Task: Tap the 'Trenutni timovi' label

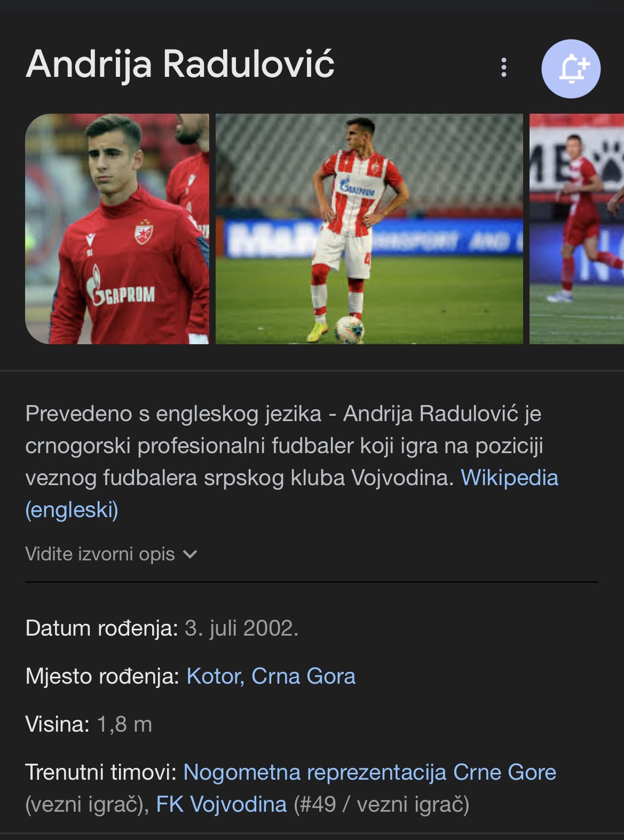Action: (101, 772)
